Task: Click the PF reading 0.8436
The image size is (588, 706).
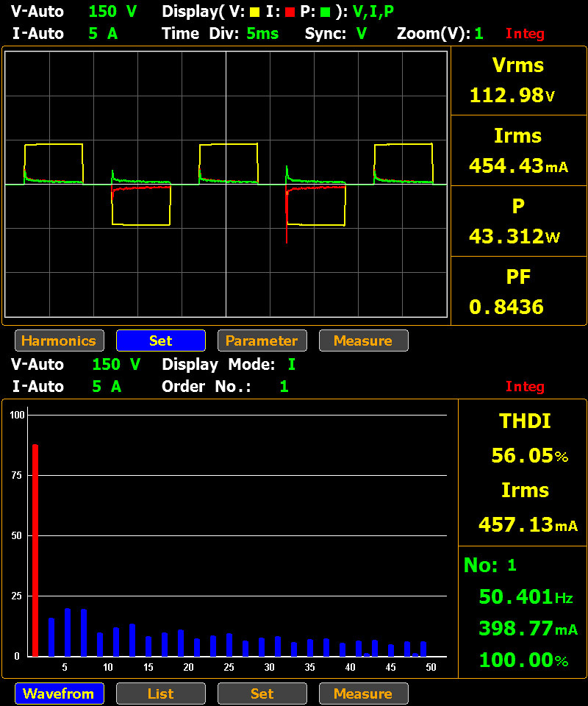Action: pyautogui.click(x=506, y=307)
